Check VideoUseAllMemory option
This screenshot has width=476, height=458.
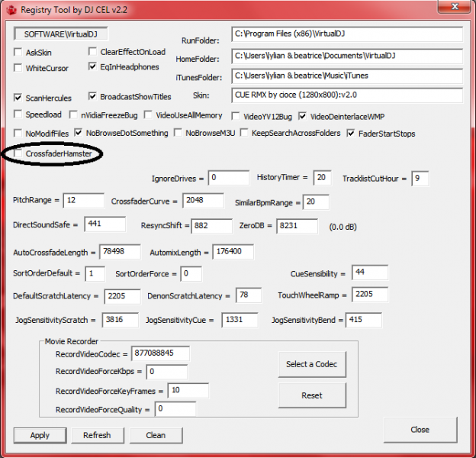click(148, 114)
